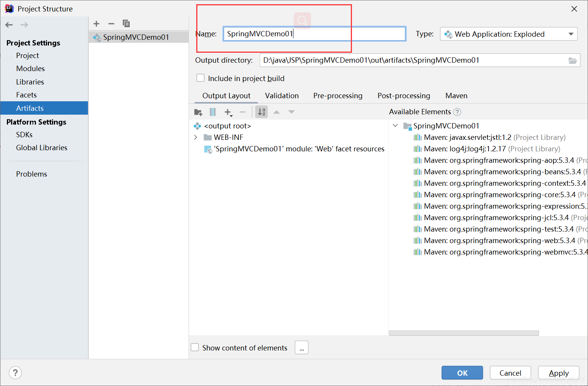Open Add Copy Of dropdown in layout toolbar
This screenshot has height=386, width=588.
pyautogui.click(x=228, y=112)
